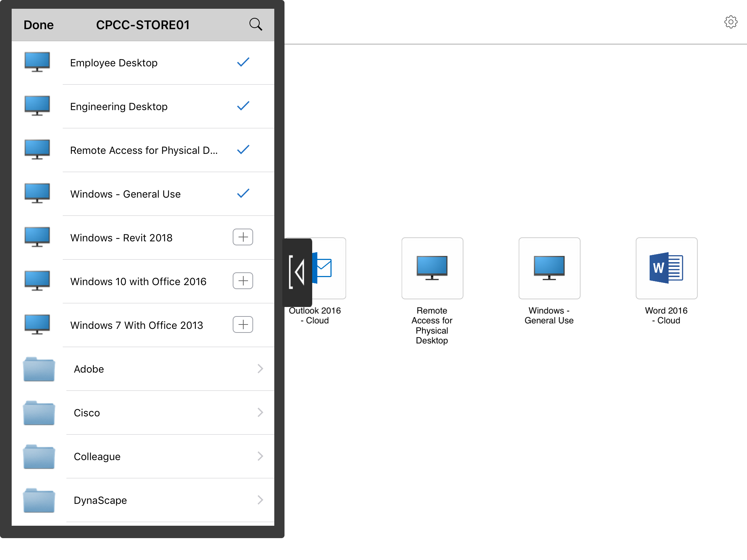Click the Engineering Desktop monitor icon
This screenshot has width=747, height=560.
[37, 106]
